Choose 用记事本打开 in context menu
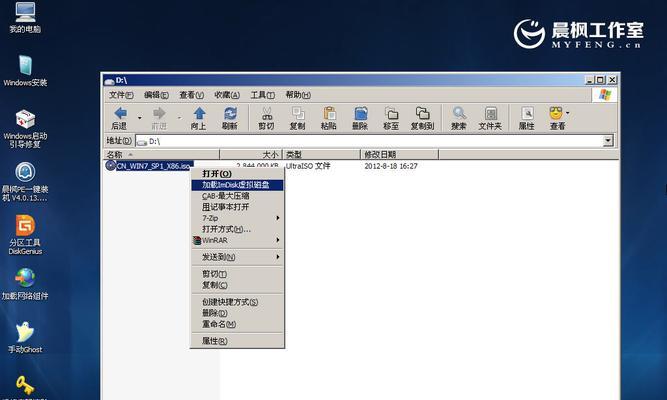The height and width of the screenshot is (400, 667). [x=237, y=207]
